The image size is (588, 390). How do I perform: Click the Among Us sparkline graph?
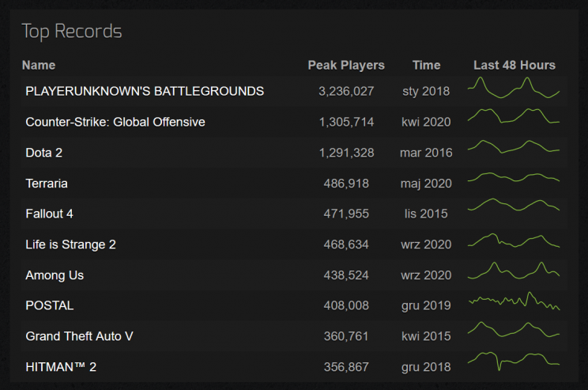tap(514, 271)
